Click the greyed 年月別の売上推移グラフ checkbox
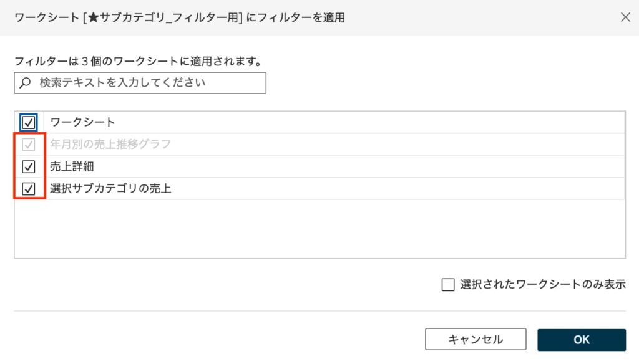This screenshot has width=639, height=364. click(x=29, y=145)
